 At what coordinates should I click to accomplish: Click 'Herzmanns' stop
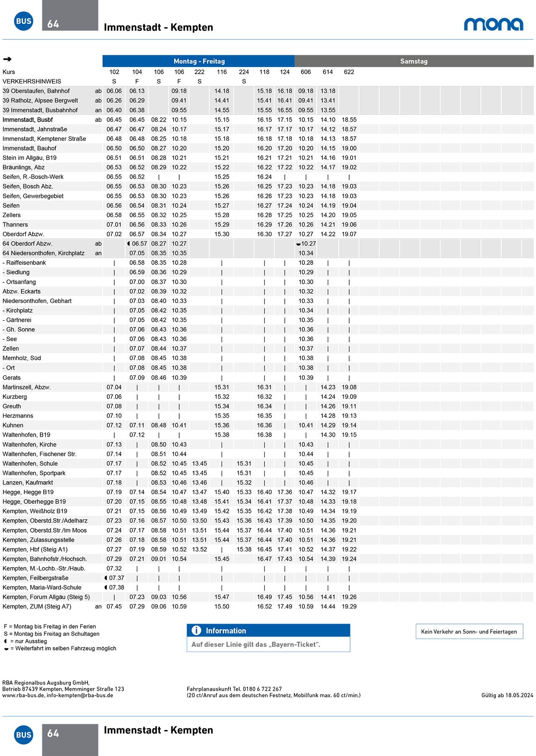(x=18, y=416)
